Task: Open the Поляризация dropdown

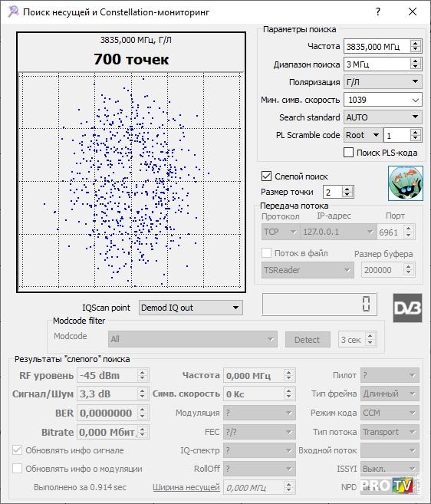Action: coord(383,82)
